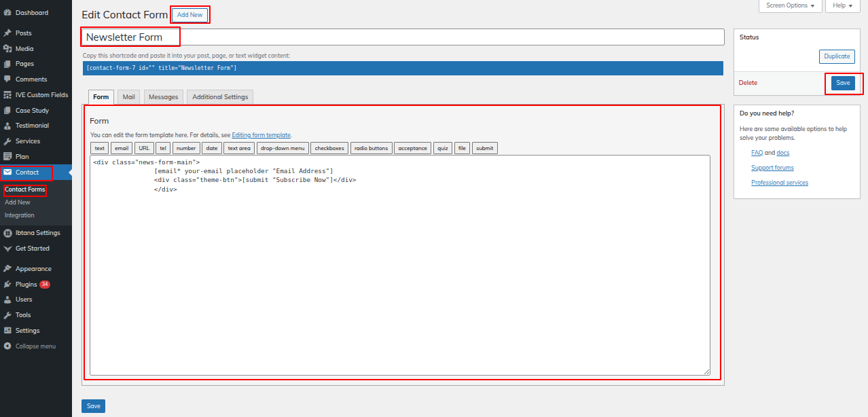Image resolution: width=868 pixels, height=417 pixels.
Task: Insert a drop-down menu form tag
Action: click(x=283, y=148)
